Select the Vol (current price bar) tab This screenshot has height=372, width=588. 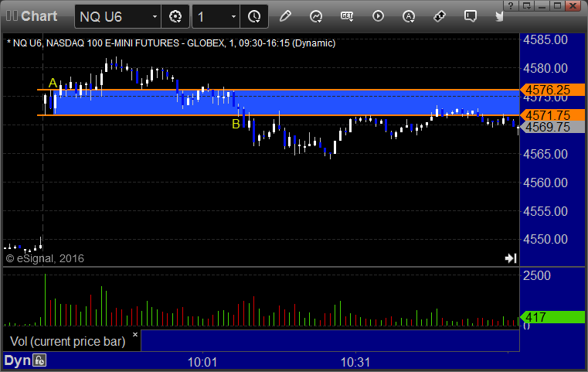[67, 341]
